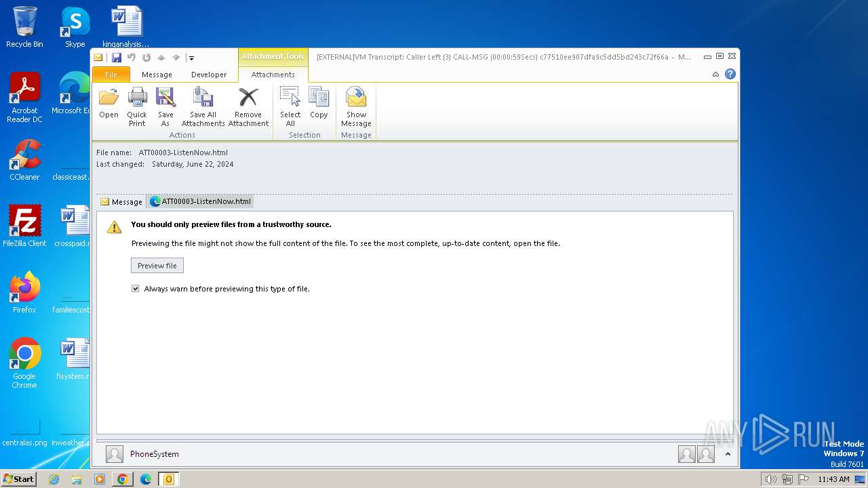Quick Print the attachment

[137, 107]
